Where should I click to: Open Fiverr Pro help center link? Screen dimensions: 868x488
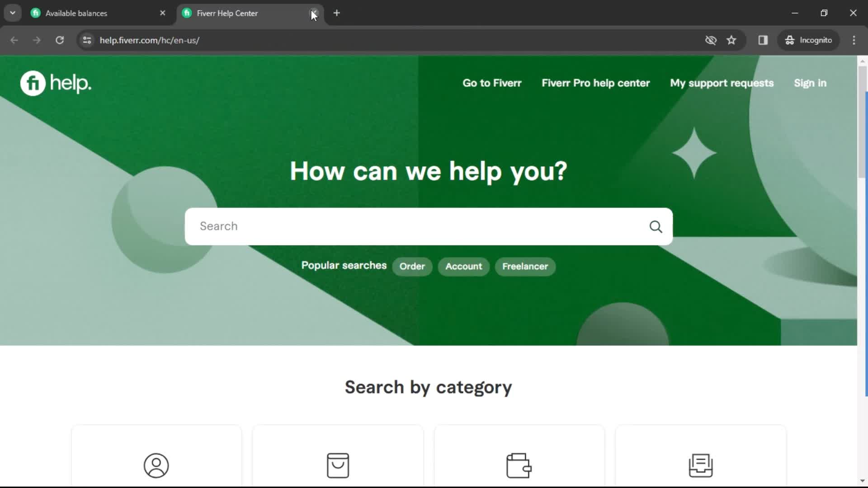pyautogui.click(x=595, y=83)
